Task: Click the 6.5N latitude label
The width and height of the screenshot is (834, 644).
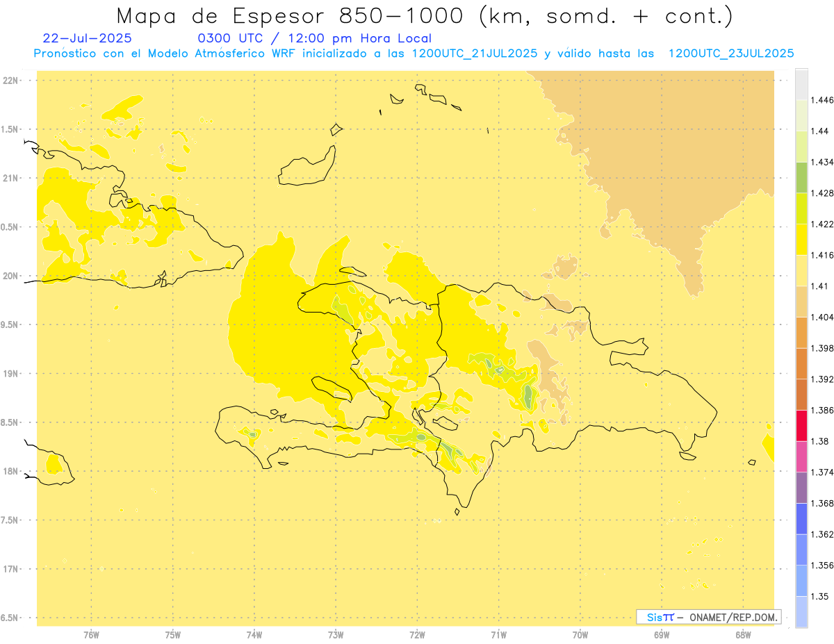Action: [x=10, y=618]
